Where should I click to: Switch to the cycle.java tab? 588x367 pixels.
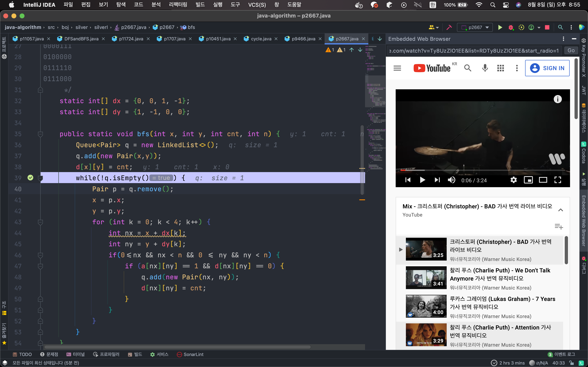[x=261, y=39]
